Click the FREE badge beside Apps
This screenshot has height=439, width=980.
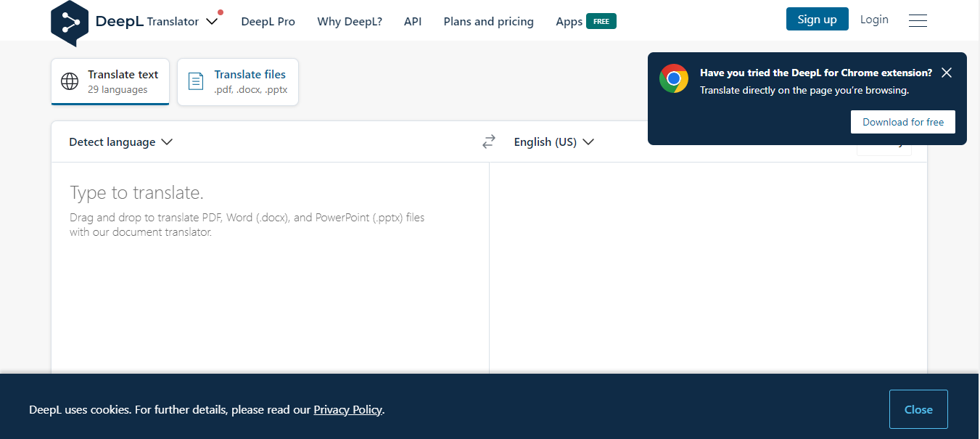[601, 21]
